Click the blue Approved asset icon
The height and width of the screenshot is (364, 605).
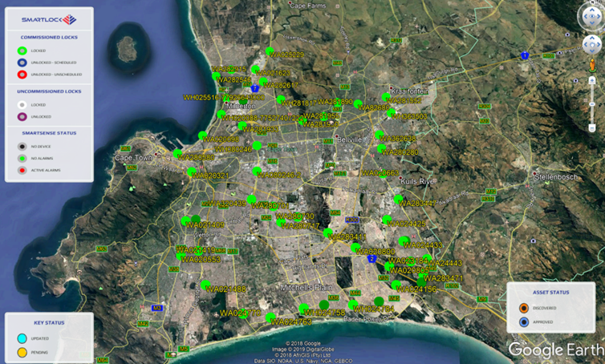pyautogui.click(x=524, y=322)
